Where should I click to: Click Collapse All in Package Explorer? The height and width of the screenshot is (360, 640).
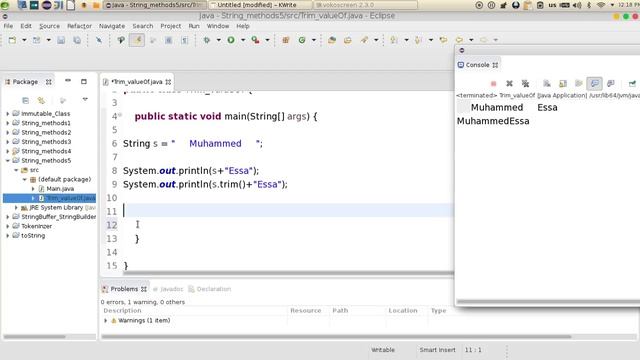(25, 100)
